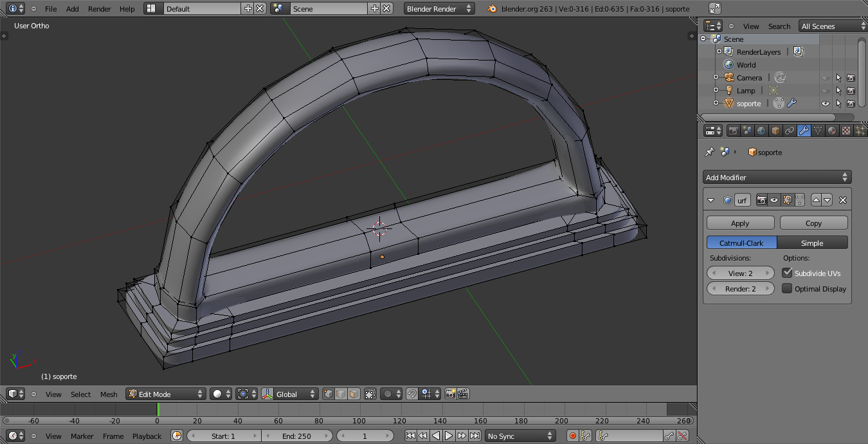Viewport: 868px width, 444px height.
Task: Open the Texture properties checkerboard tab
Action: (846, 131)
